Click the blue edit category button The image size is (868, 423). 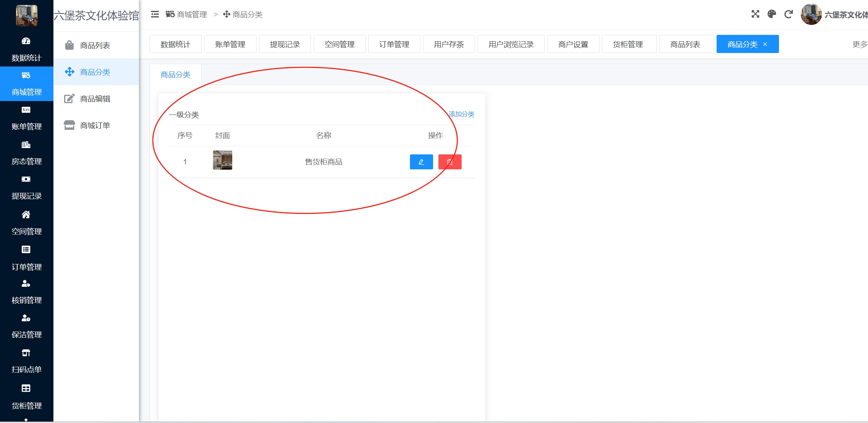click(421, 162)
